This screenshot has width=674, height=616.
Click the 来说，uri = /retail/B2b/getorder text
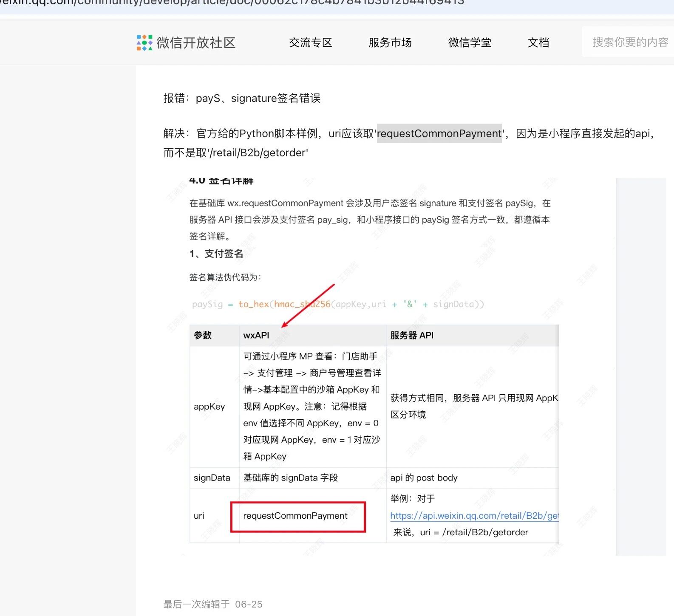[x=461, y=532]
